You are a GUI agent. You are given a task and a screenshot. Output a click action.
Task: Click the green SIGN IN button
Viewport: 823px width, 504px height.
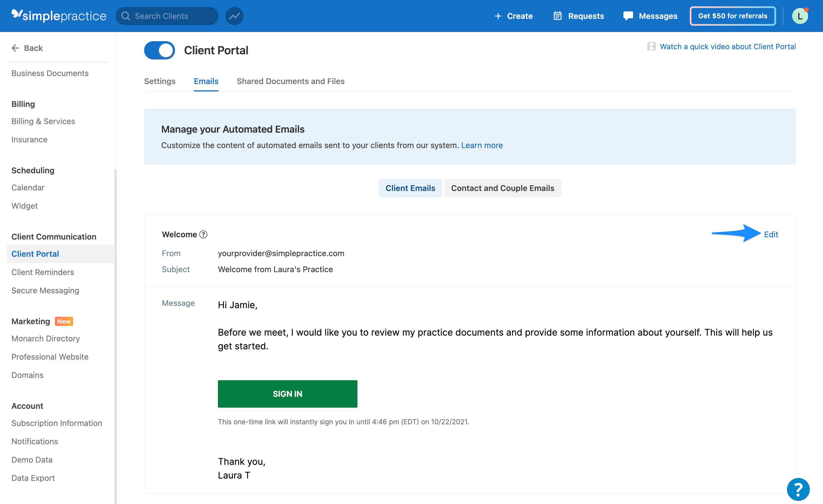click(288, 394)
